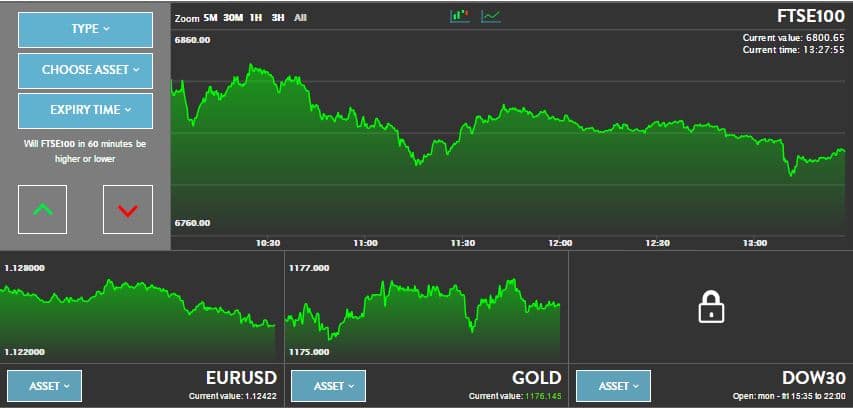This screenshot has width=853, height=408.
Task: Switch to line chart view icon
Action: pyautogui.click(x=491, y=16)
